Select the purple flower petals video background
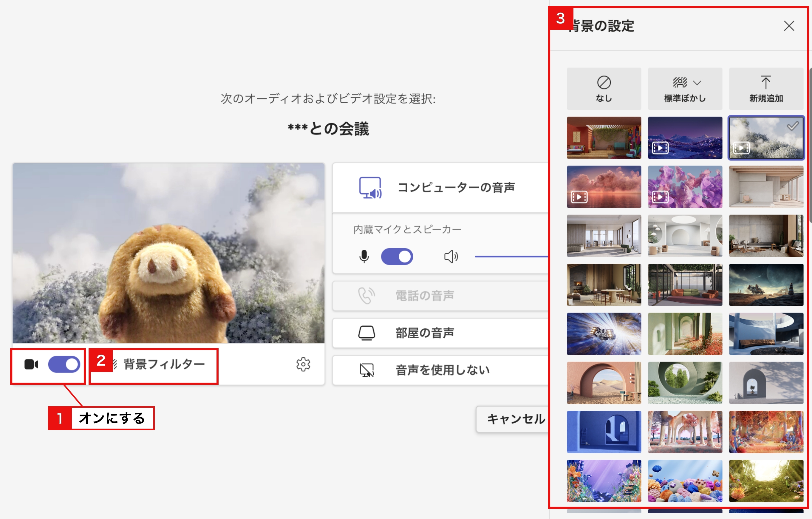 685,187
